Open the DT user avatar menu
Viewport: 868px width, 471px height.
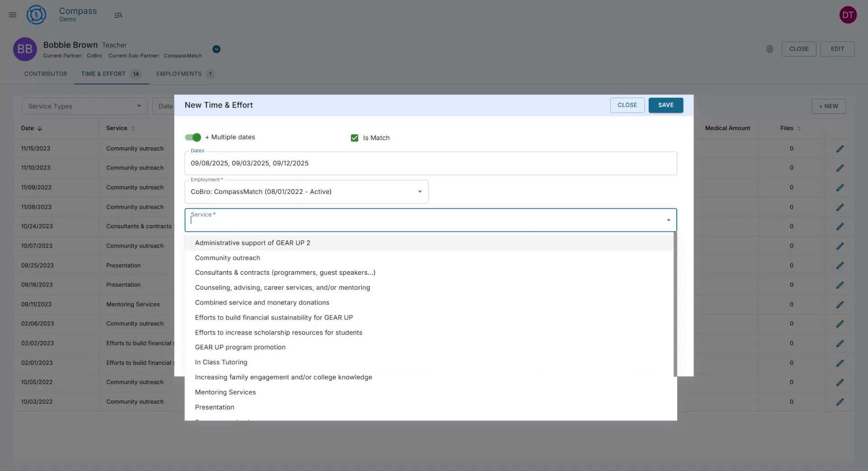pos(848,14)
